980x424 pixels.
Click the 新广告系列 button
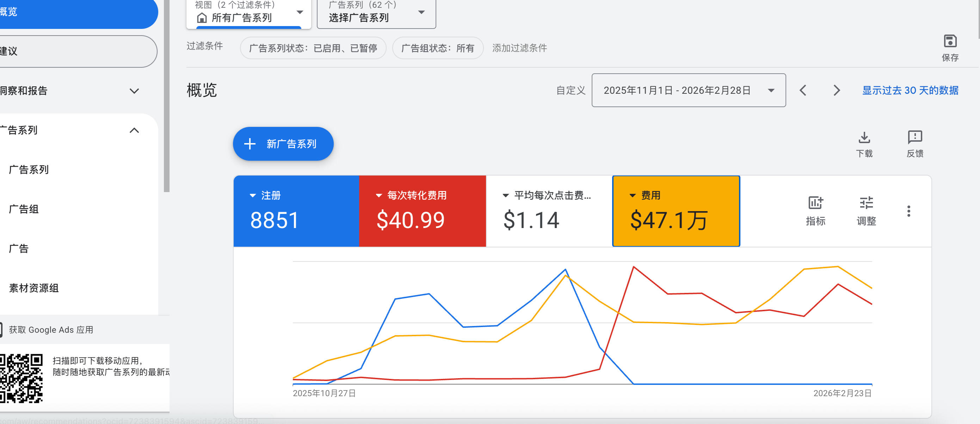pyautogui.click(x=283, y=144)
